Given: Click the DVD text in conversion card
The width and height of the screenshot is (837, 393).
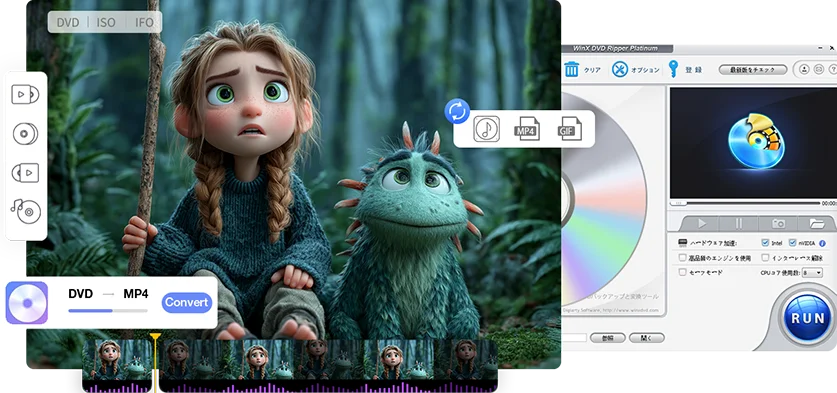Looking at the screenshot, I should (81, 294).
